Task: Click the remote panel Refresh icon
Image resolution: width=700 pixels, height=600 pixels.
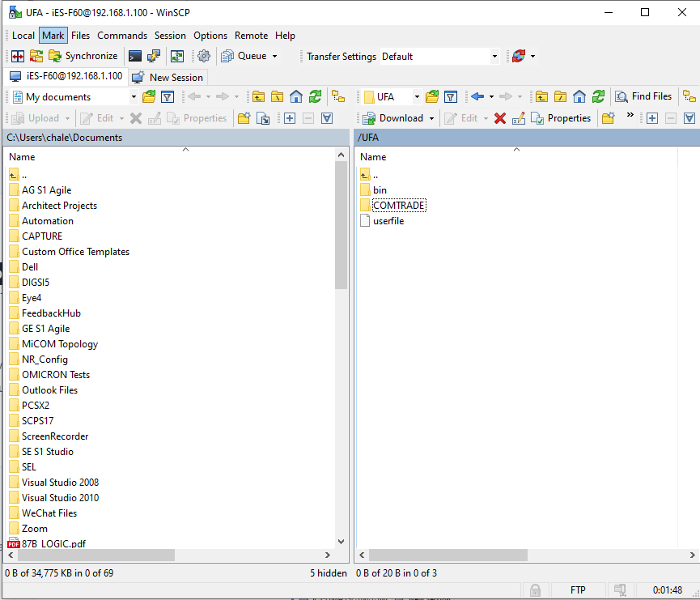Action: pos(598,96)
